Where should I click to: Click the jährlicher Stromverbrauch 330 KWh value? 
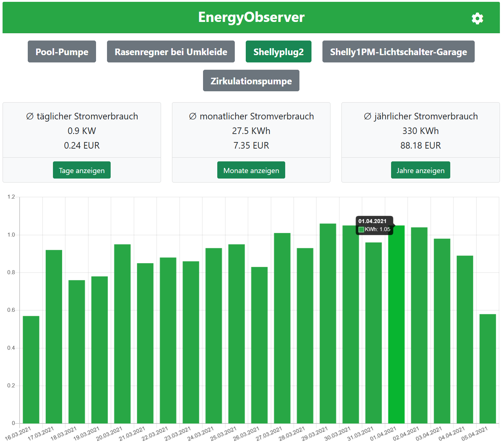[420, 131]
